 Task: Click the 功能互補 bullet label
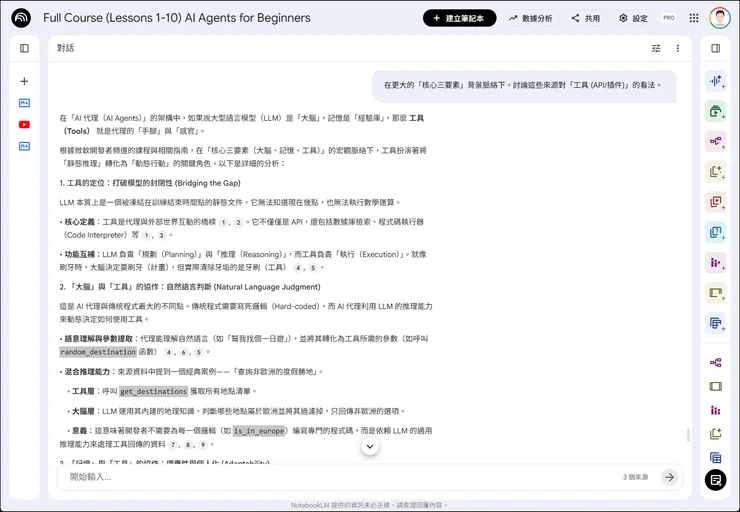(x=80, y=254)
